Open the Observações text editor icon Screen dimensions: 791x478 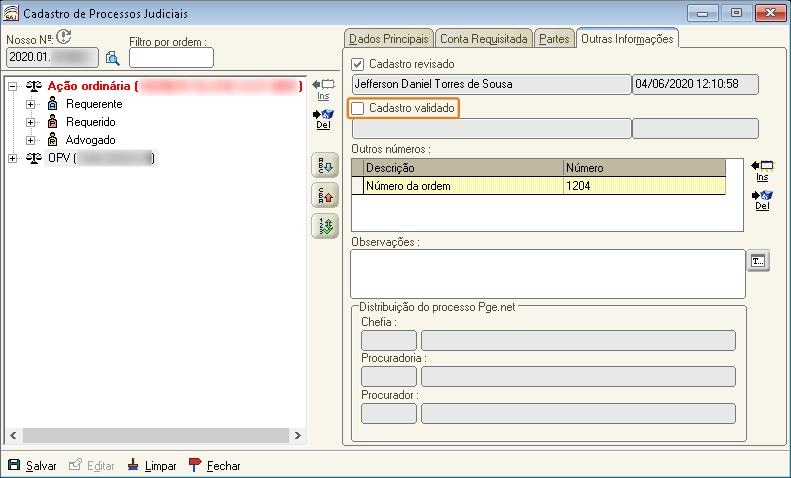pos(758,261)
